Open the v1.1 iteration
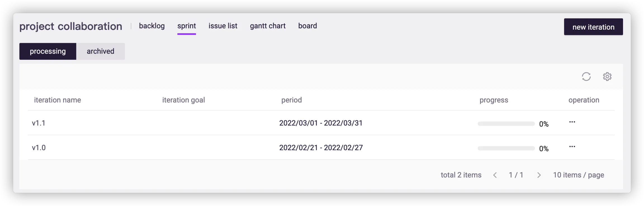644x206 pixels. pyautogui.click(x=39, y=123)
